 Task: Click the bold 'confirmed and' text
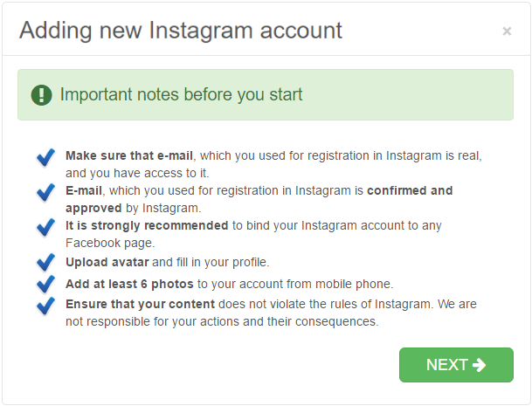click(410, 190)
